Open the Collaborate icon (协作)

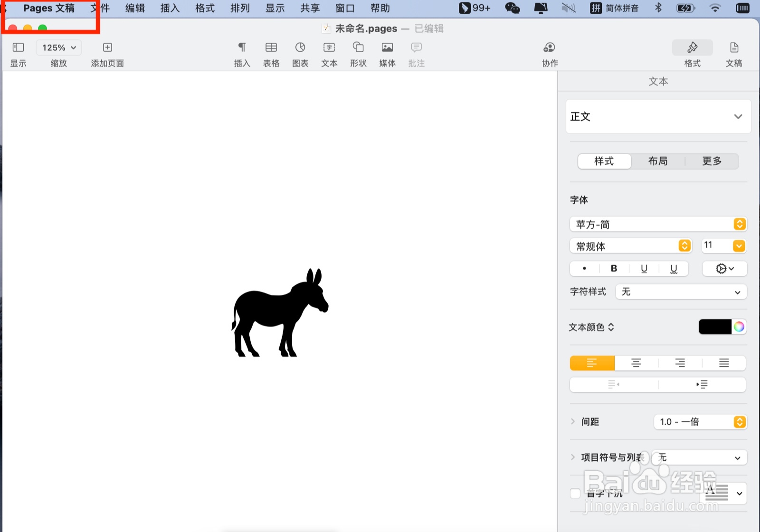550,47
